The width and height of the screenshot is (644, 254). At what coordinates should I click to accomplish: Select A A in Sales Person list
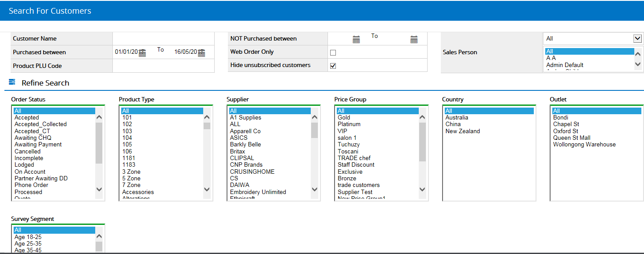(589, 58)
